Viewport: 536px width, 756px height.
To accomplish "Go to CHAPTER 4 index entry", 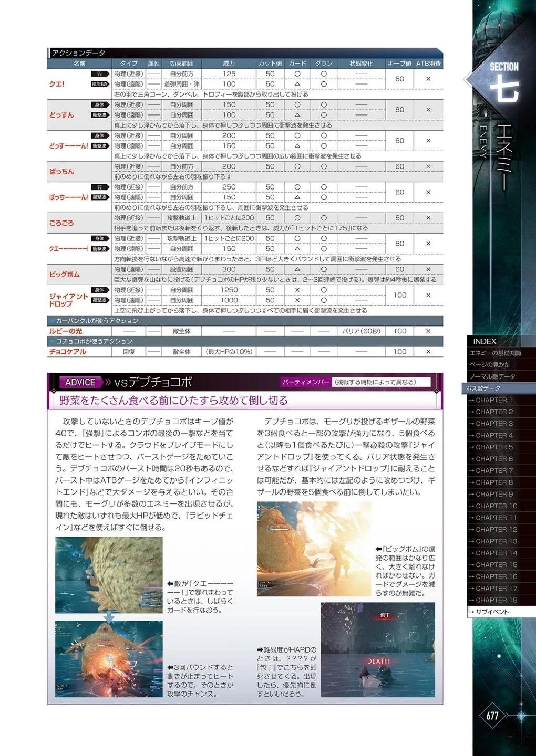I will [494, 435].
